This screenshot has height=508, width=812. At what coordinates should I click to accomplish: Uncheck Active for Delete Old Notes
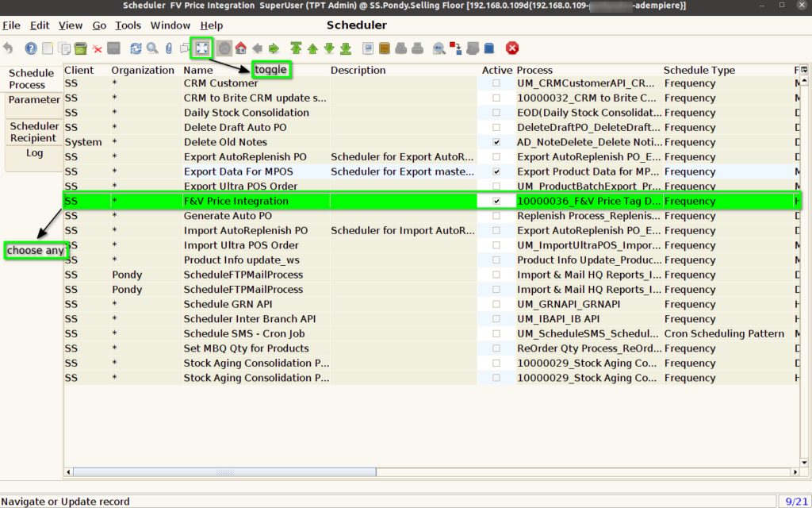(496, 142)
